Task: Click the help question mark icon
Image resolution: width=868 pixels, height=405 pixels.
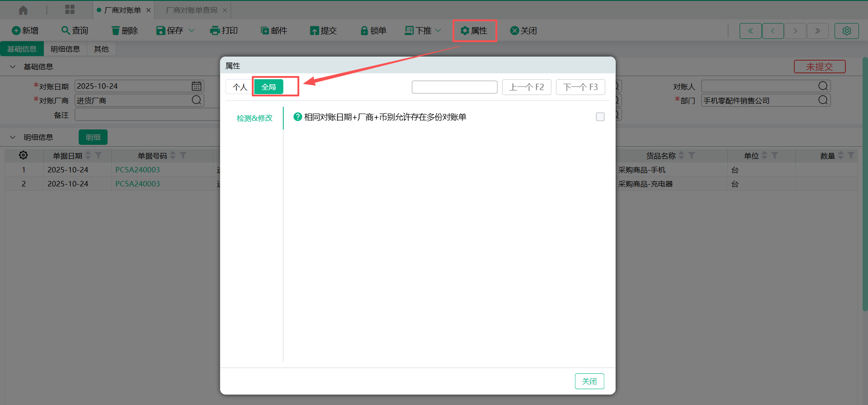Action: (297, 117)
